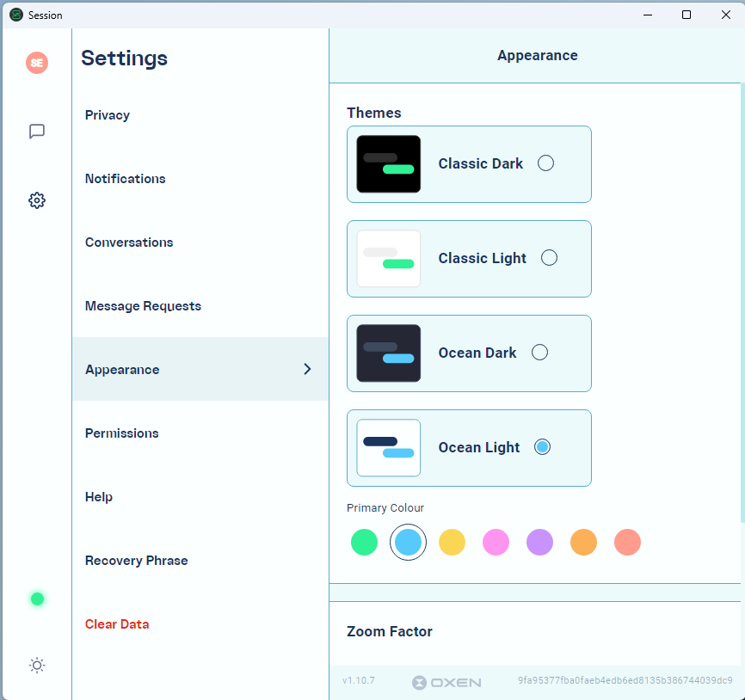The image size is (745, 700).
Task: Close the Session window
Action: pyautogui.click(x=725, y=15)
